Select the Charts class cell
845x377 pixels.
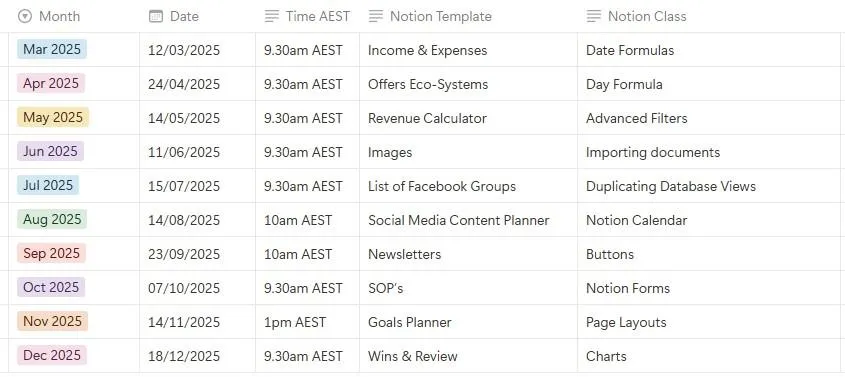tap(711, 355)
